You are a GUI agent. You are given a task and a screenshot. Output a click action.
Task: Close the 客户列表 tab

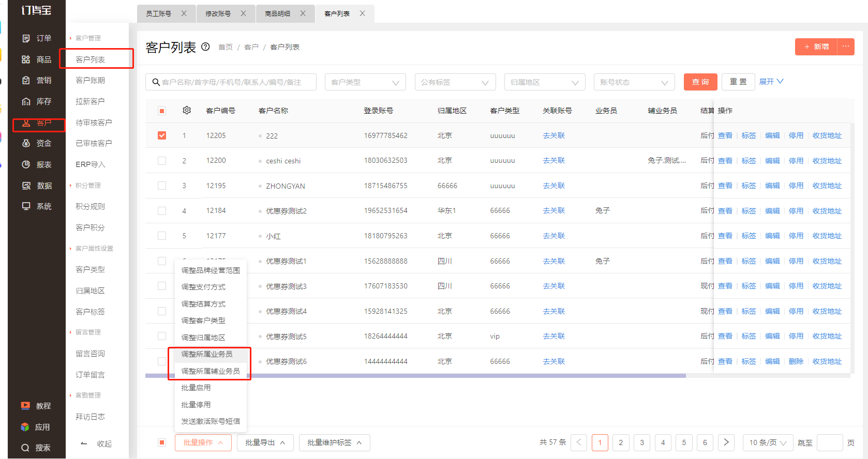click(363, 13)
